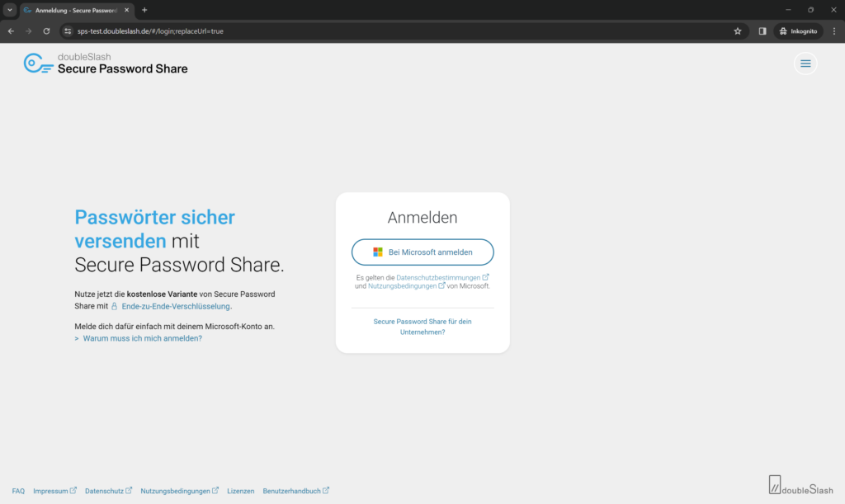
Task: Open Nutzungsbedingungen footer link
Action: pyautogui.click(x=179, y=491)
